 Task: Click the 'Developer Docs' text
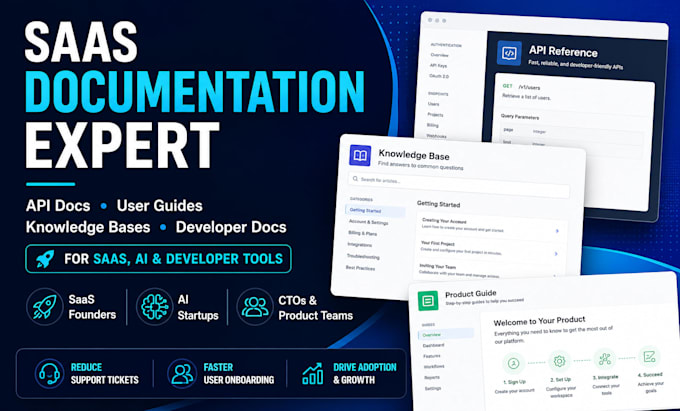[231, 227]
